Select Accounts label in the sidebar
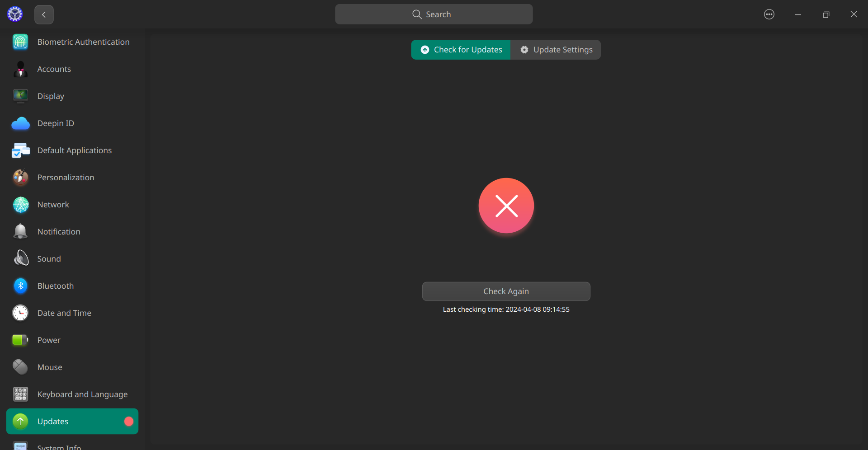 (x=54, y=69)
